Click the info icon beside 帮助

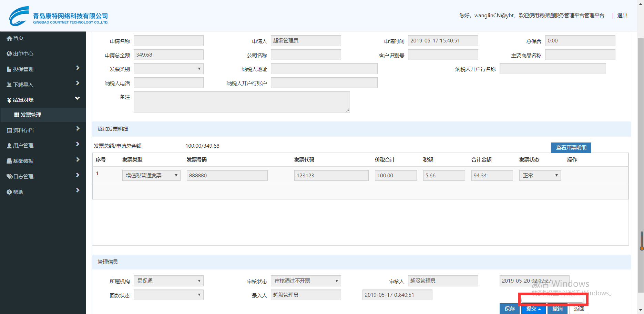(x=9, y=192)
